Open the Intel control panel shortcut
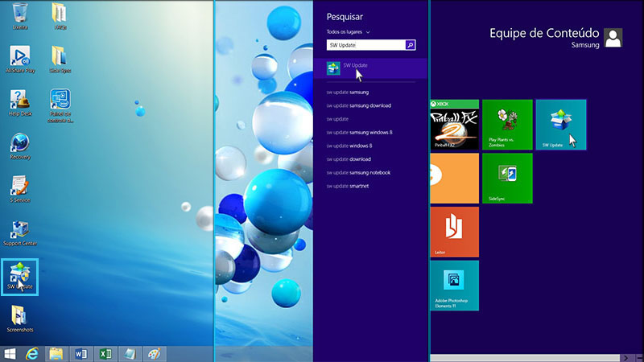 click(x=60, y=105)
